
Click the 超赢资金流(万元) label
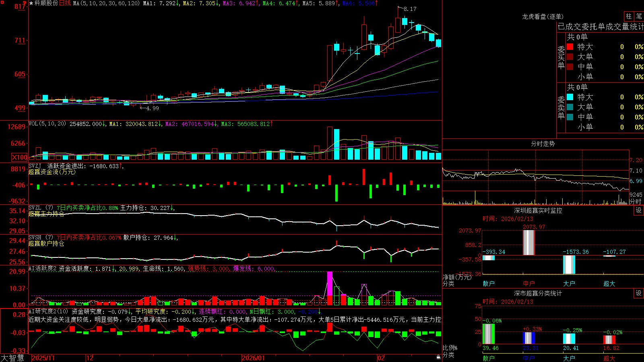[52, 172]
